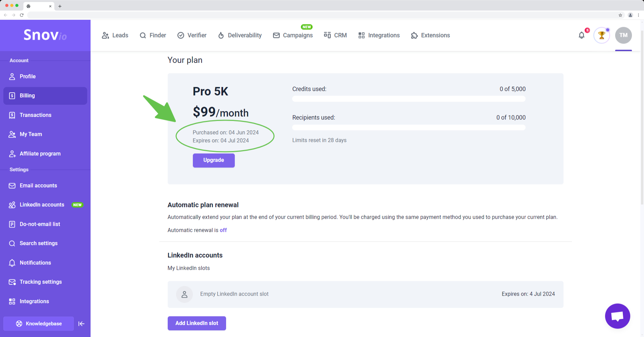The width and height of the screenshot is (644, 337).
Task: Click the Deliverability flame icon
Action: click(x=221, y=35)
